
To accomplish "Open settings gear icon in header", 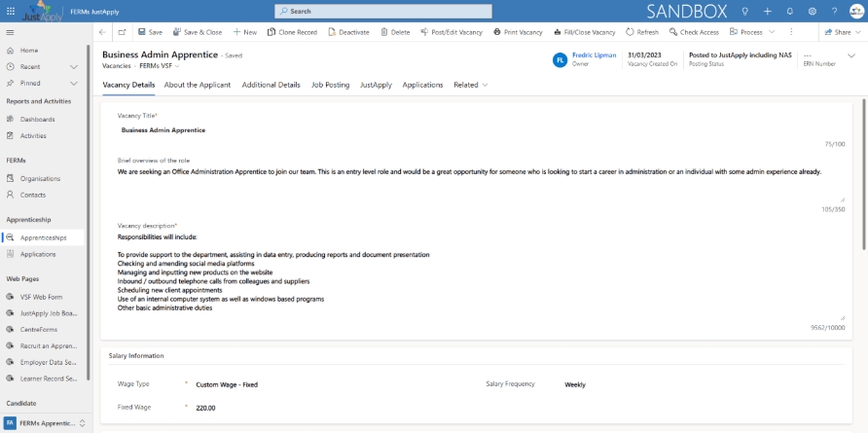I will pyautogui.click(x=813, y=11).
